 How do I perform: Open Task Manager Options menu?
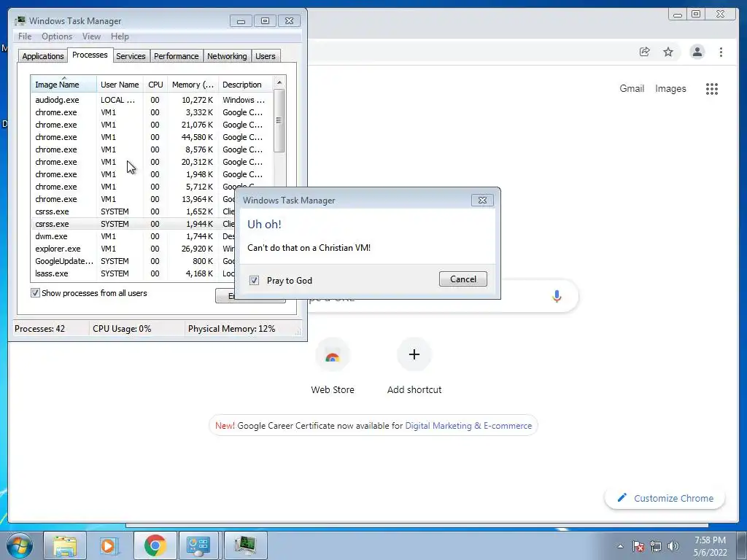pyautogui.click(x=57, y=36)
